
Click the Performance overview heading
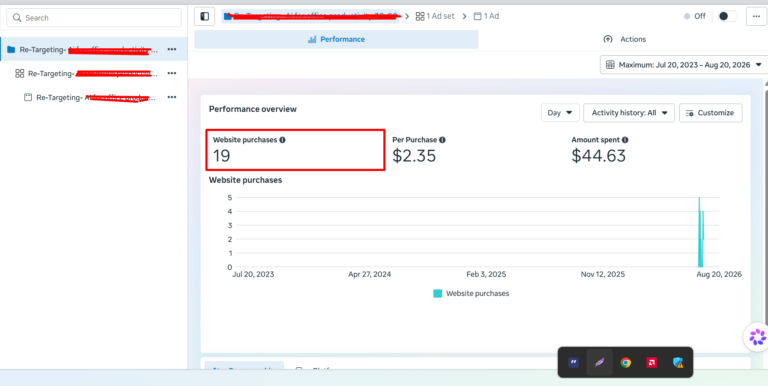[x=253, y=109]
